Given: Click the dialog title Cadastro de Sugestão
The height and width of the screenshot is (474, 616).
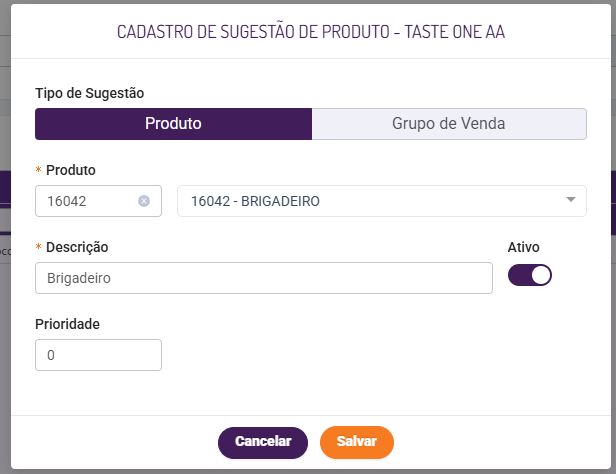Looking at the screenshot, I should tap(311, 32).
